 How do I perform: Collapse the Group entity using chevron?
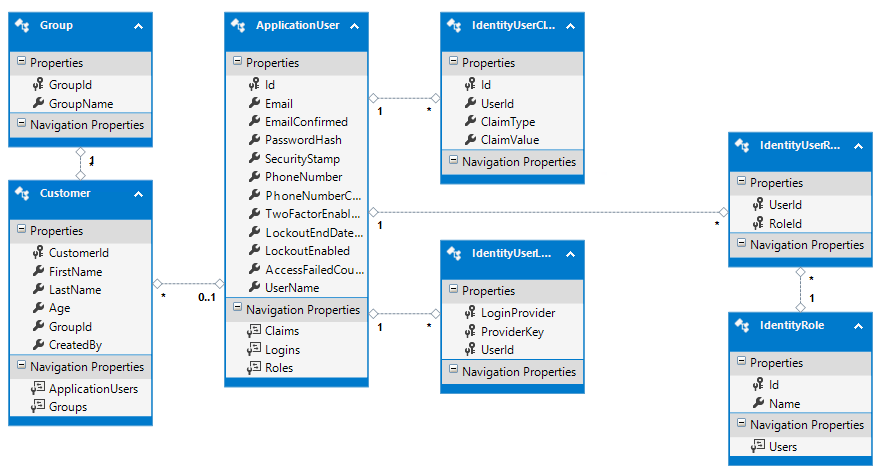pos(137,26)
